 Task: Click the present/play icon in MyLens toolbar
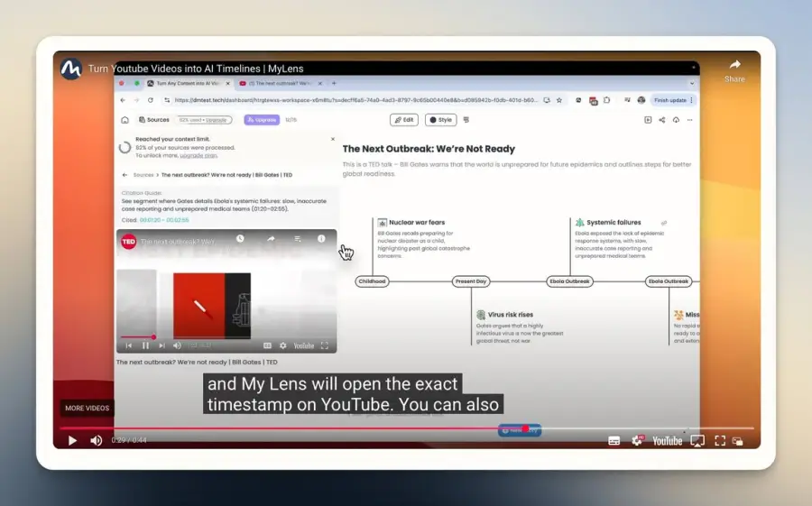[x=648, y=120]
